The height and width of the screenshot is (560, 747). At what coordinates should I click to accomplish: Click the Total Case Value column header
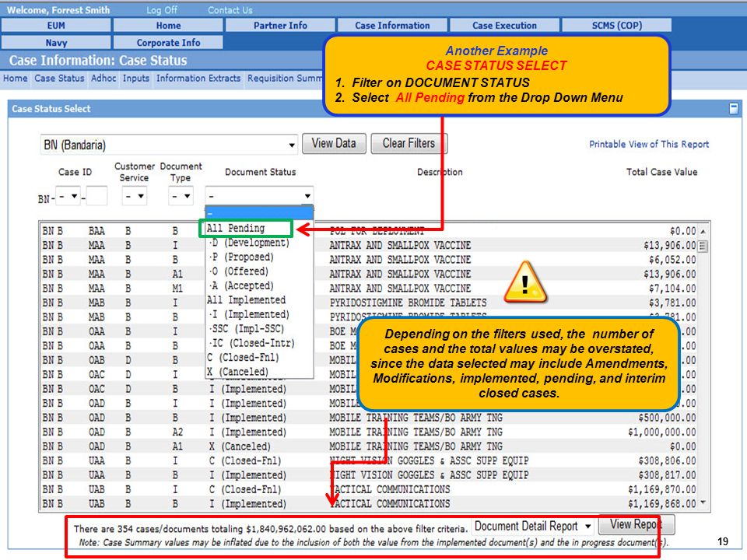pyautogui.click(x=661, y=172)
